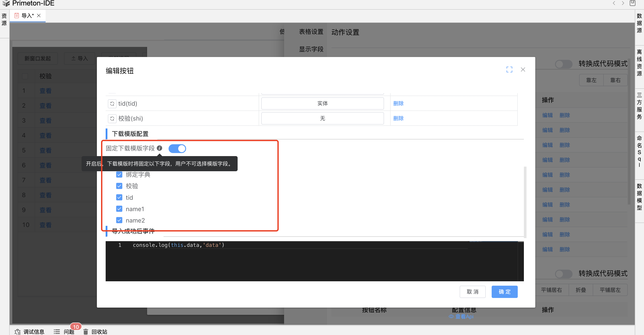Click the refresh icon beside tid(tid)
The width and height of the screenshot is (644, 335).
point(112,103)
